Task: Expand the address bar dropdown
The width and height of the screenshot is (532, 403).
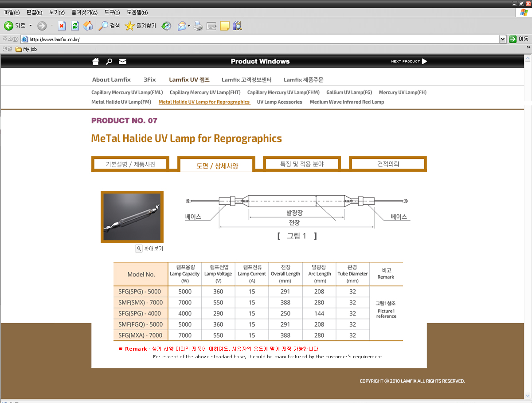Action: pyautogui.click(x=502, y=39)
